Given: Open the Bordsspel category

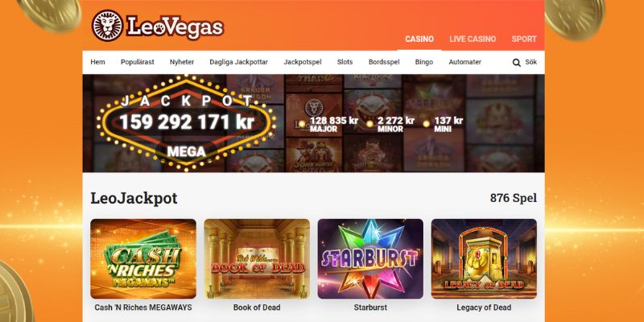Looking at the screenshot, I should [384, 62].
